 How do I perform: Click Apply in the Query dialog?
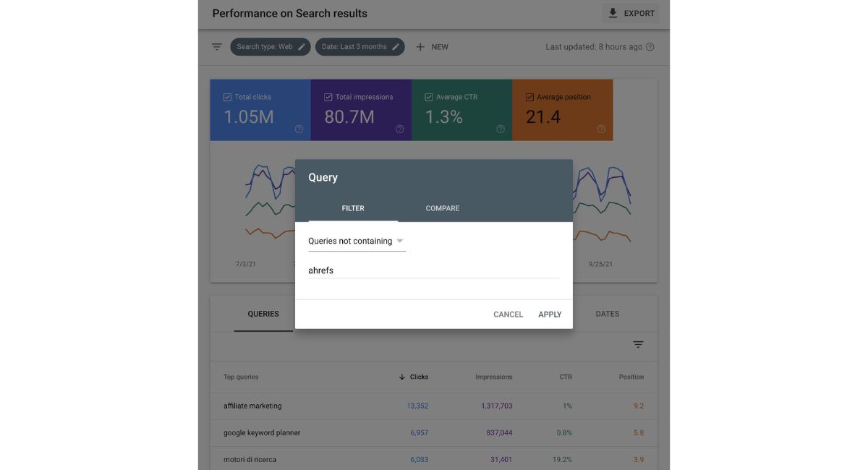[x=550, y=315]
